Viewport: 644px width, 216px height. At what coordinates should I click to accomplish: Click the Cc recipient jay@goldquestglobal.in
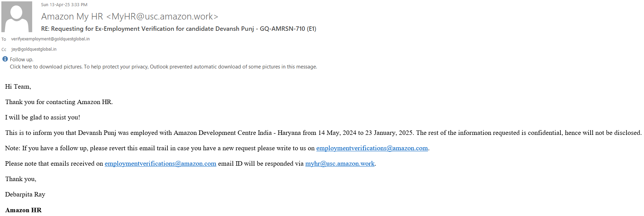tap(34, 49)
